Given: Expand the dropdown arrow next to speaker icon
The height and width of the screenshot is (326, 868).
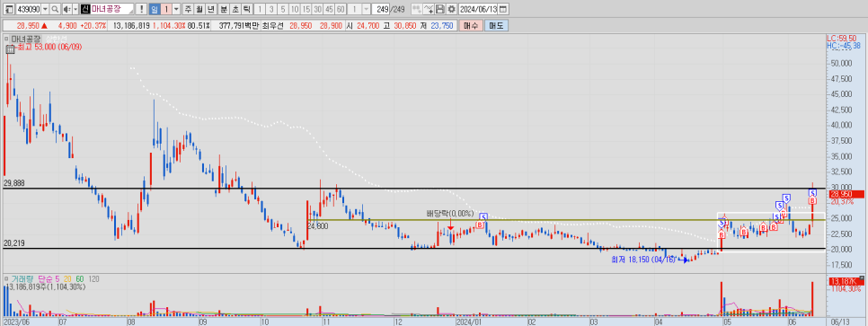Looking at the screenshot, I should [75, 9].
